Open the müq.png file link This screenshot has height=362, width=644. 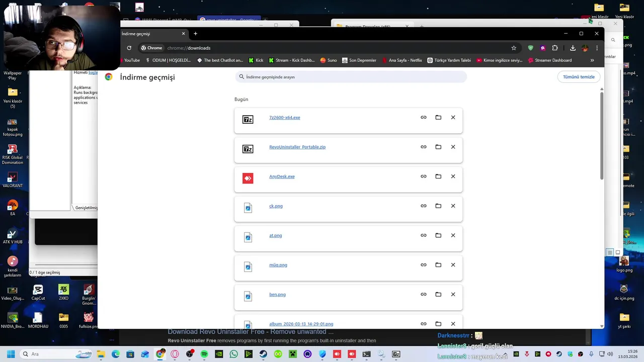[x=278, y=265]
